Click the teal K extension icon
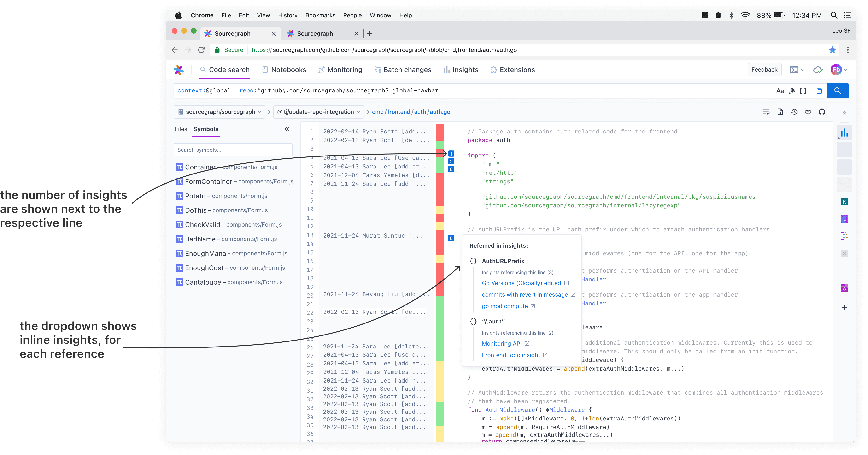The image size is (868, 455). 845,202
